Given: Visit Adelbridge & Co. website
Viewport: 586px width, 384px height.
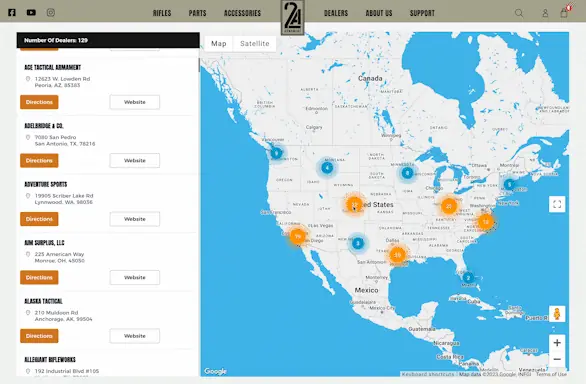Looking at the screenshot, I should [x=135, y=160].
